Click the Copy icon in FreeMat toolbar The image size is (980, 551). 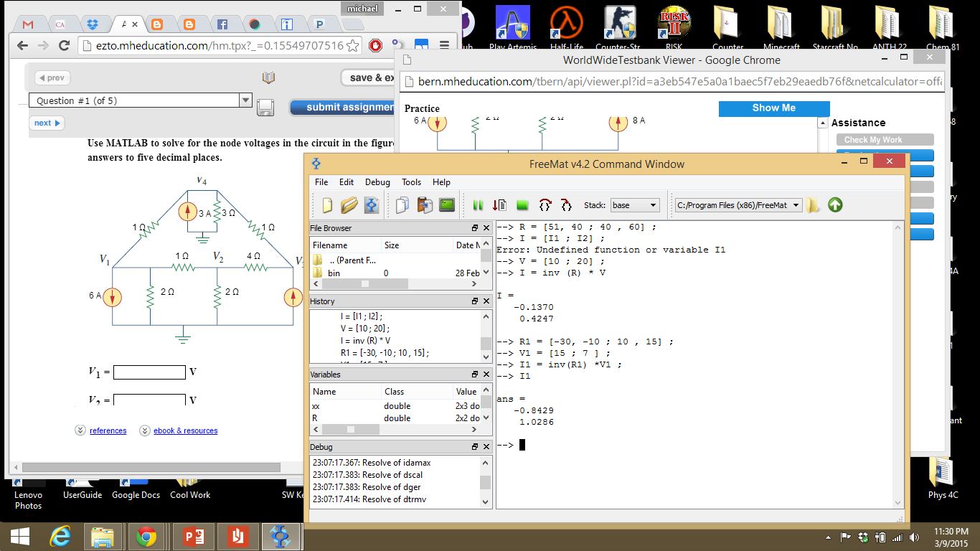tap(402, 205)
